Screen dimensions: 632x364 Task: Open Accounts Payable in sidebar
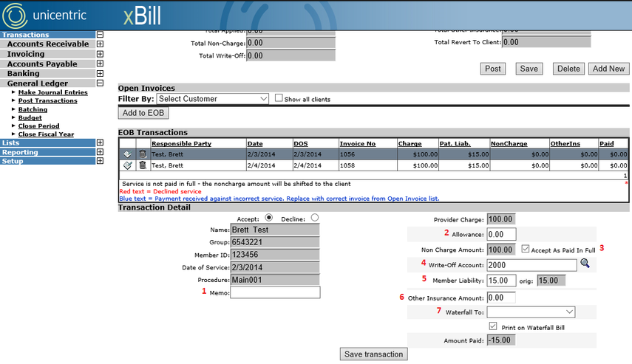42,64
